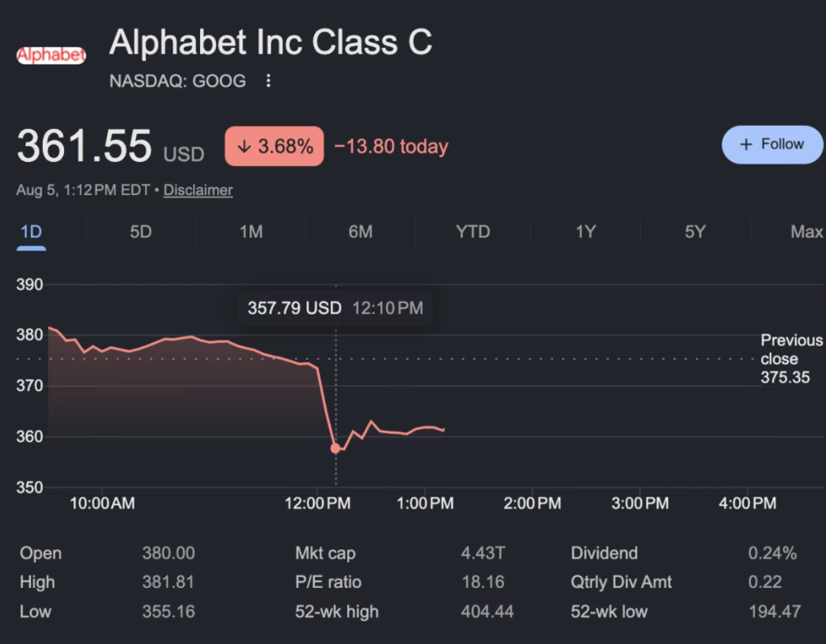
Task: Open the three-dot more options menu
Action: (268, 81)
